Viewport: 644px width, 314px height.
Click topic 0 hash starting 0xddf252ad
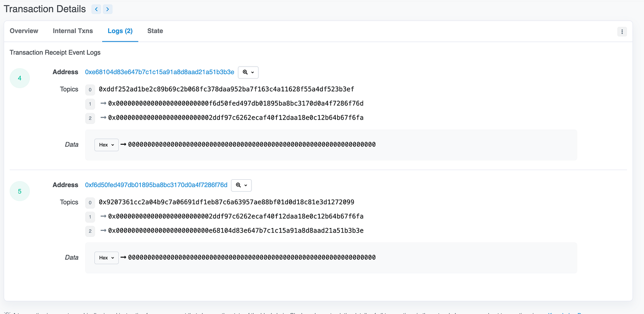click(226, 89)
